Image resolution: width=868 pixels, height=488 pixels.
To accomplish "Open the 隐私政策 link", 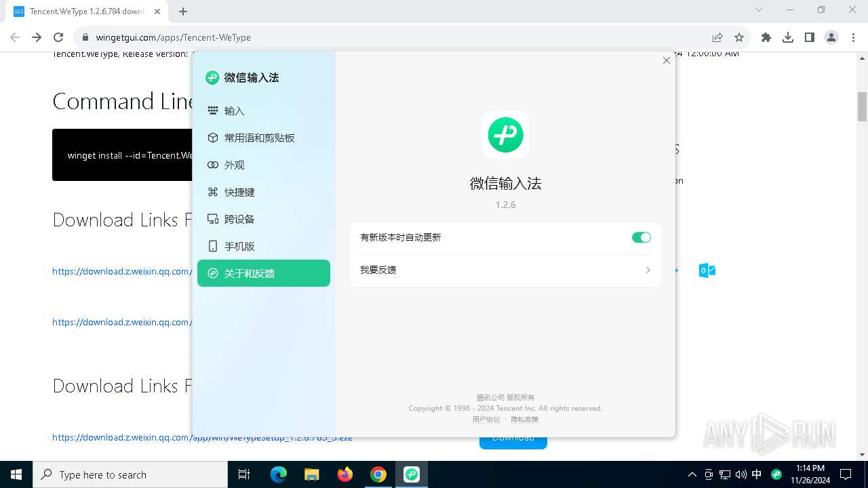I will click(525, 419).
